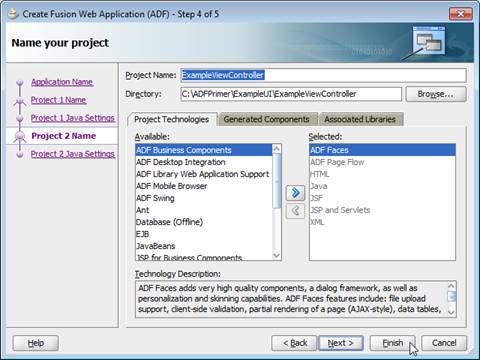Cancel the wizard
Viewport: 480px width, 360px height.
coord(444,343)
